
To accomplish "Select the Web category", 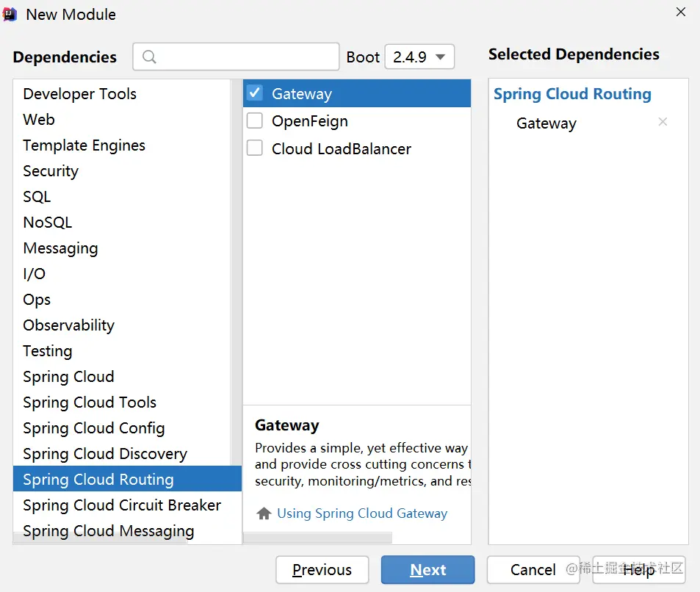I will 39,120.
